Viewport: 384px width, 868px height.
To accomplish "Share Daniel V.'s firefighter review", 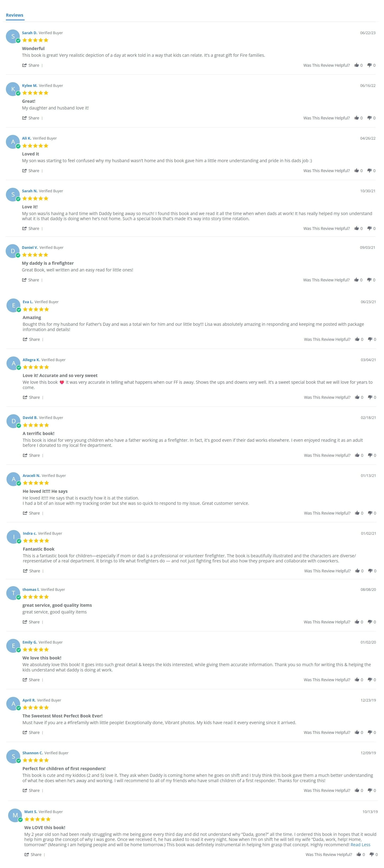I will click(x=30, y=280).
